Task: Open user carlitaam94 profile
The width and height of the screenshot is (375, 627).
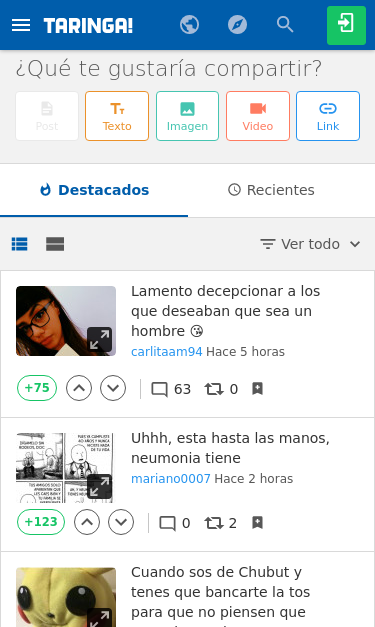Action: (167, 352)
